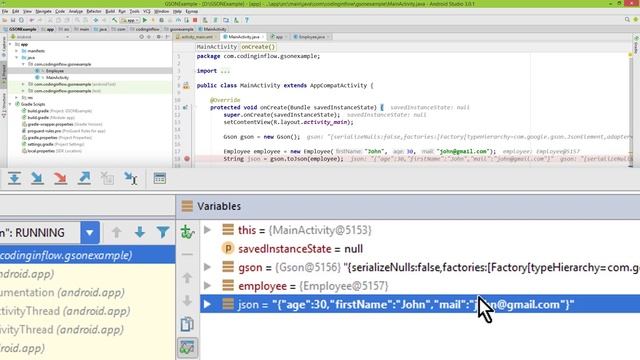640x360 pixels.
Task: Click the green Run app play button
Action: tap(145, 20)
